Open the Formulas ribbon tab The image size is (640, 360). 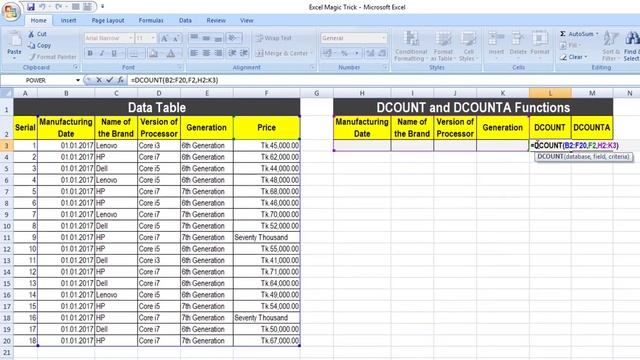[x=151, y=20]
